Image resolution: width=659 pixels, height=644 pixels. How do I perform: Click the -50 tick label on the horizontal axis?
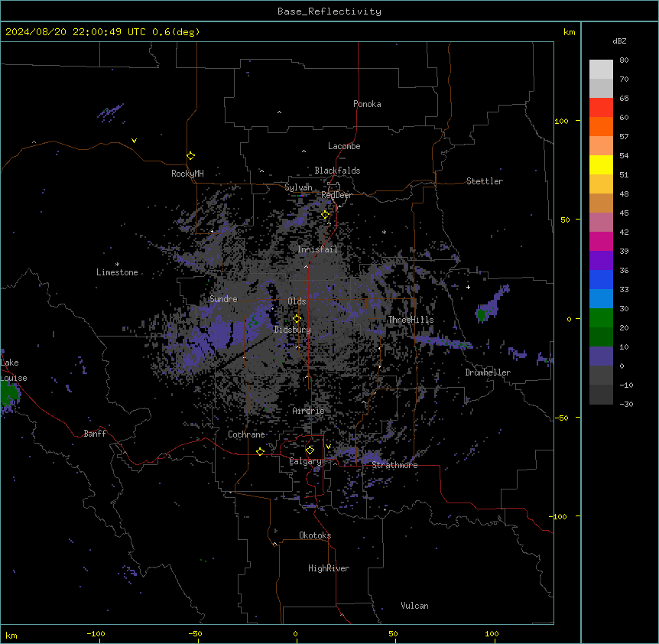point(196,633)
